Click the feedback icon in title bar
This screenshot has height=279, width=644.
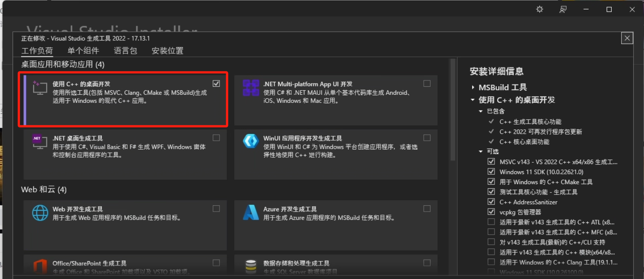563,9
